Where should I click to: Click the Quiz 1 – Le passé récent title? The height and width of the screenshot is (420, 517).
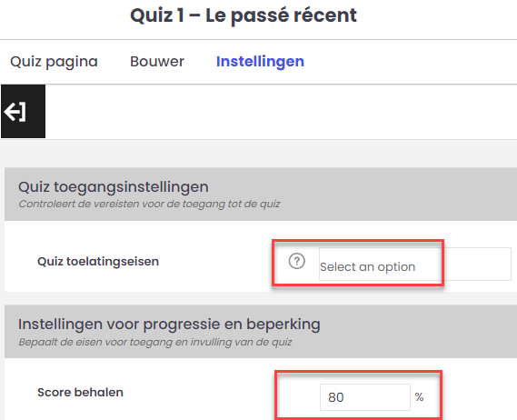coord(244,15)
